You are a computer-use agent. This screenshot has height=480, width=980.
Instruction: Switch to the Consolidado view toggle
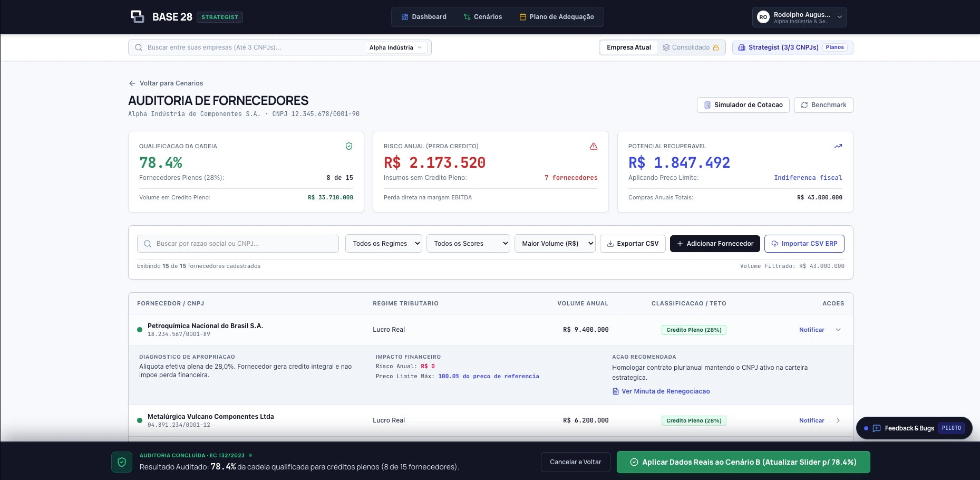(x=691, y=47)
